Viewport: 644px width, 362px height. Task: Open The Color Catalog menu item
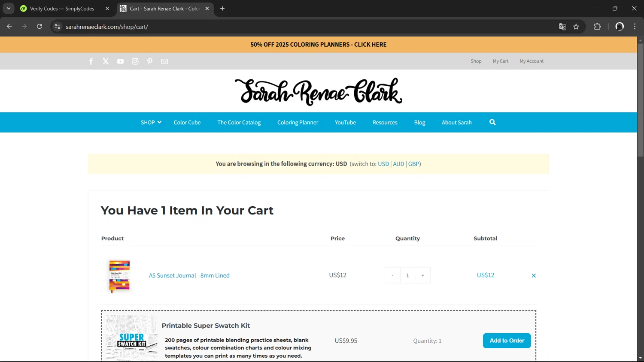[x=239, y=122]
